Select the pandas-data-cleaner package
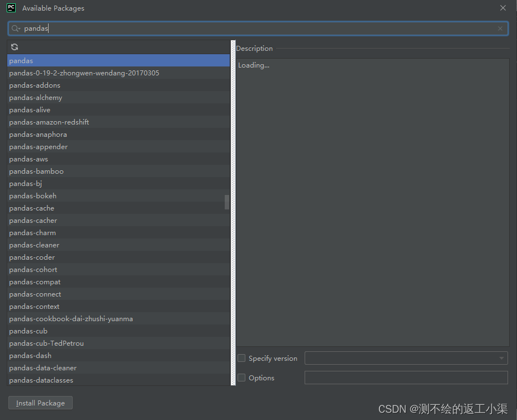Image resolution: width=517 pixels, height=420 pixels. (118, 368)
